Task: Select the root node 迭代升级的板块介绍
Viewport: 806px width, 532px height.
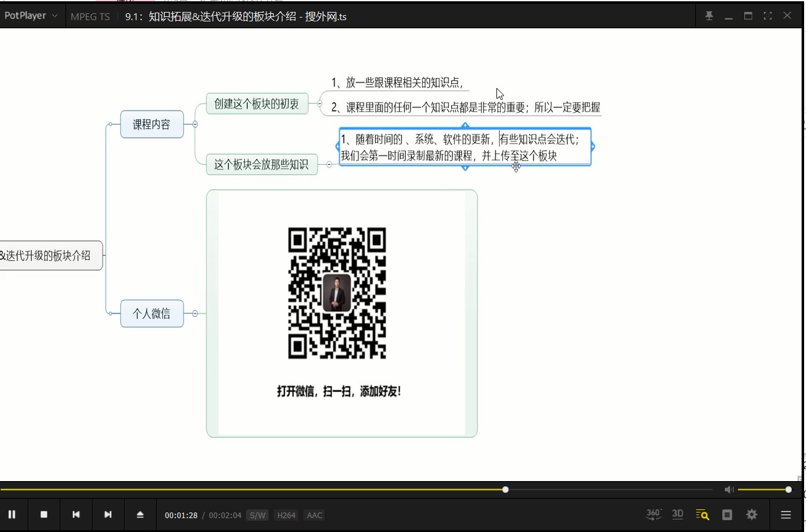Action: click(51, 255)
